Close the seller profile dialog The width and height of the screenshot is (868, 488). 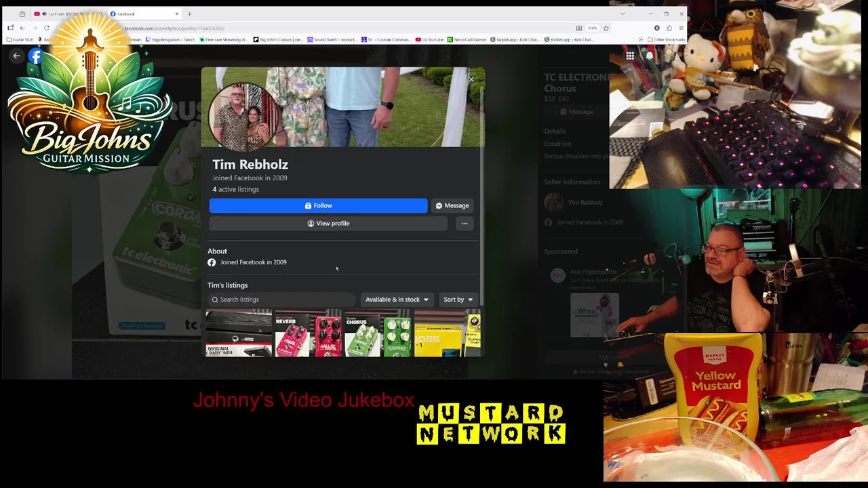coord(471,79)
